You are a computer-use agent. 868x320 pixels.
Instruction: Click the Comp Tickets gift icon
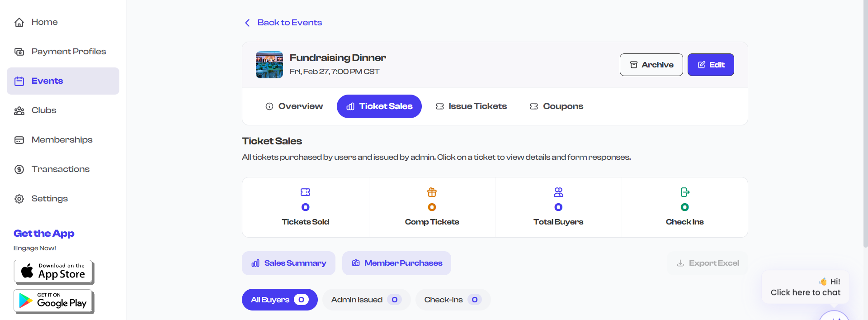coord(432,192)
